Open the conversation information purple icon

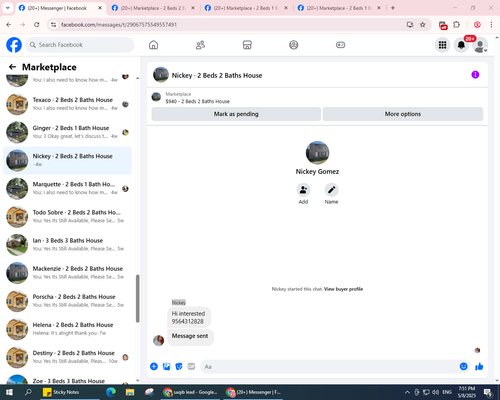pyautogui.click(x=475, y=75)
